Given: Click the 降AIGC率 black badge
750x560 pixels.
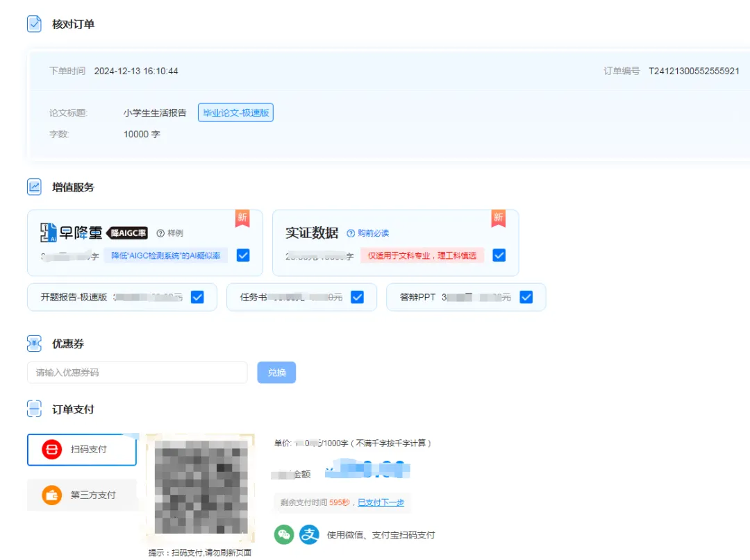Looking at the screenshot, I should point(127,232).
